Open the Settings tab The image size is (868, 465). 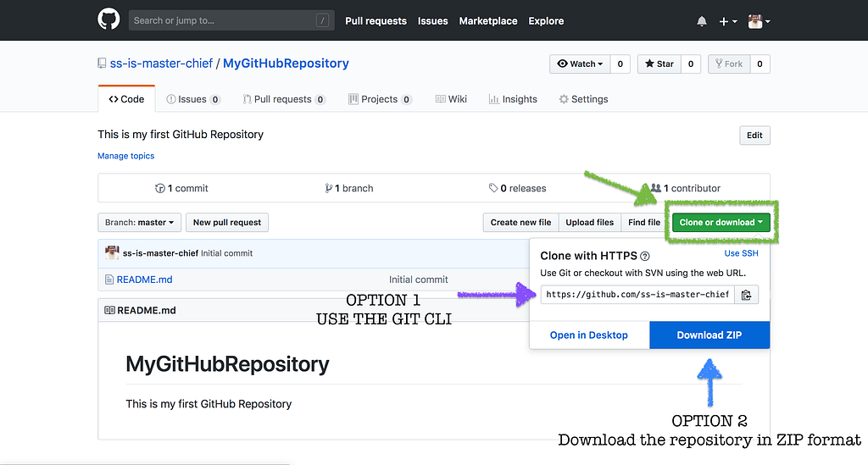click(x=583, y=100)
